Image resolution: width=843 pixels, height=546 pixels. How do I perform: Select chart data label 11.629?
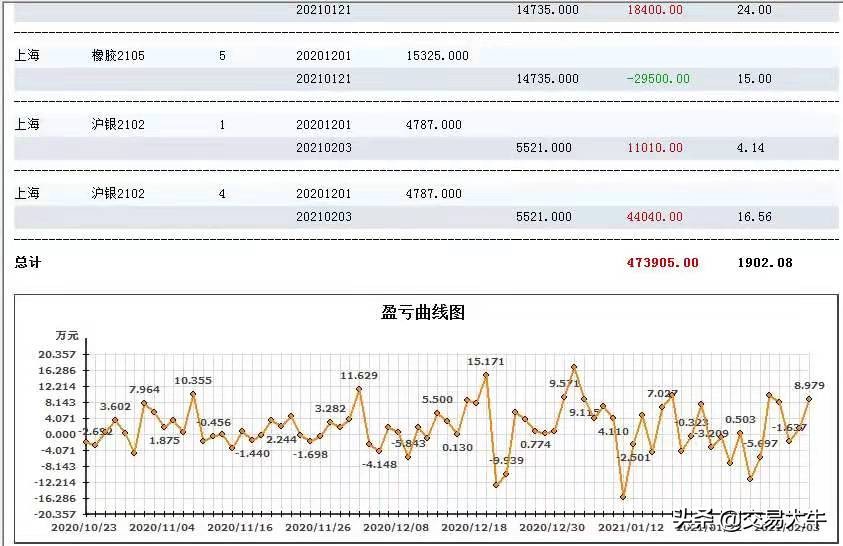359,376
